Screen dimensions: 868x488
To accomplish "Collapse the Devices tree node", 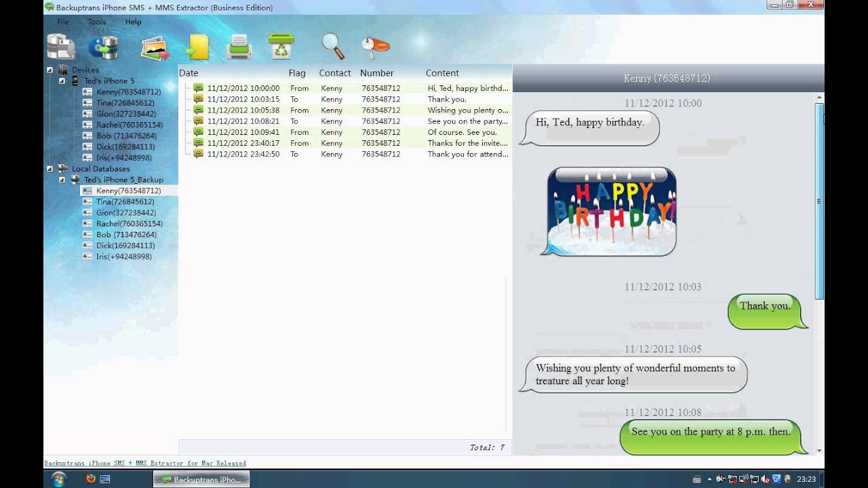I will [x=50, y=70].
